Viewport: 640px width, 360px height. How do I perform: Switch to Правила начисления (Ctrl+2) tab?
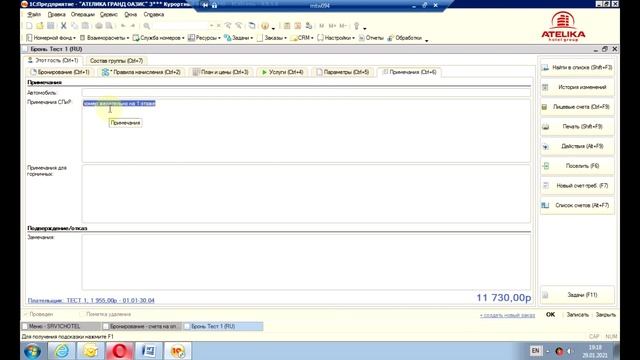[x=141, y=72]
